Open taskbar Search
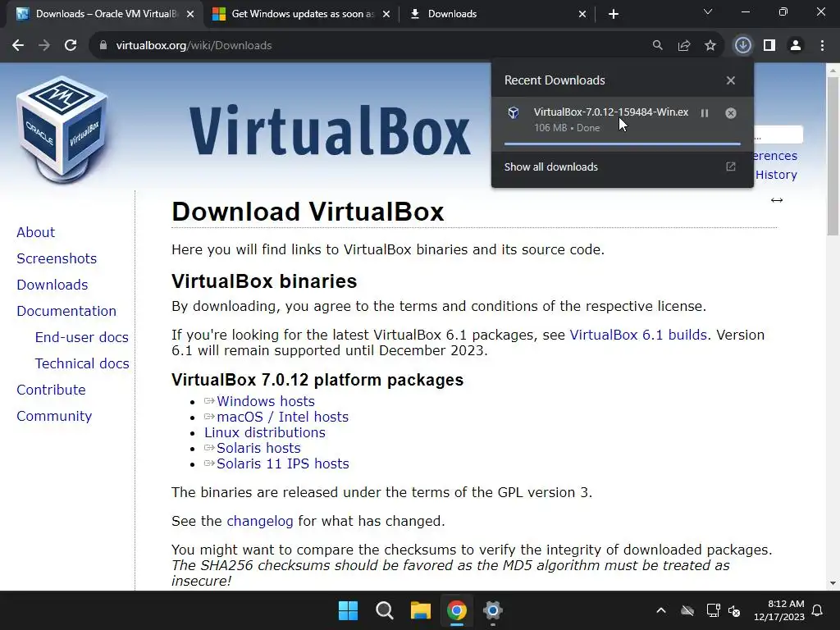840x630 pixels. point(384,610)
